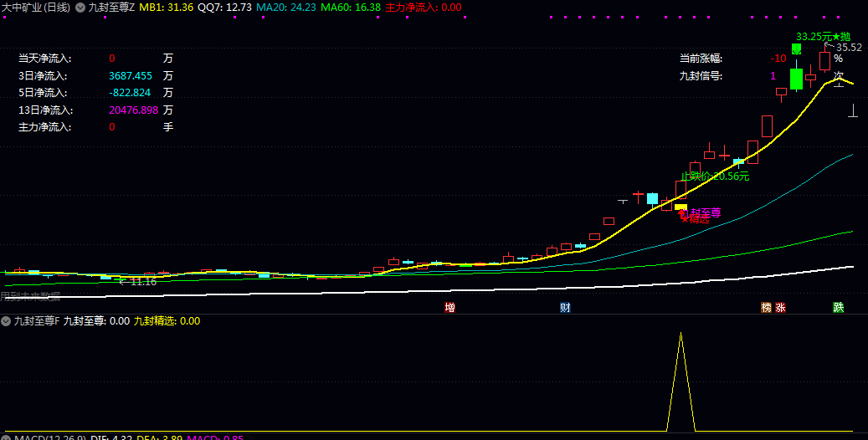Image resolution: width=868 pixels, height=440 pixels.
Task: Expand the MACD indicator dropdown circle
Action: tap(6, 437)
